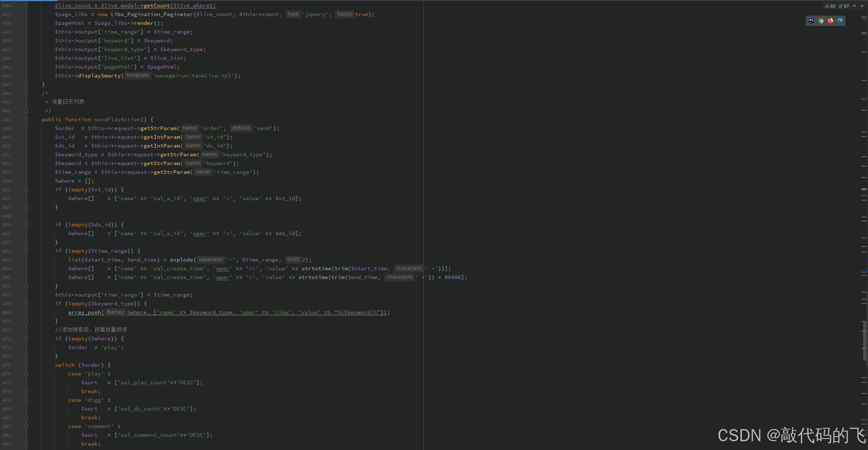The width and height of the screenshot is (868, 450).
Task: Collapse the time_range if block at line 462
Action: click(x=26, y=251)
